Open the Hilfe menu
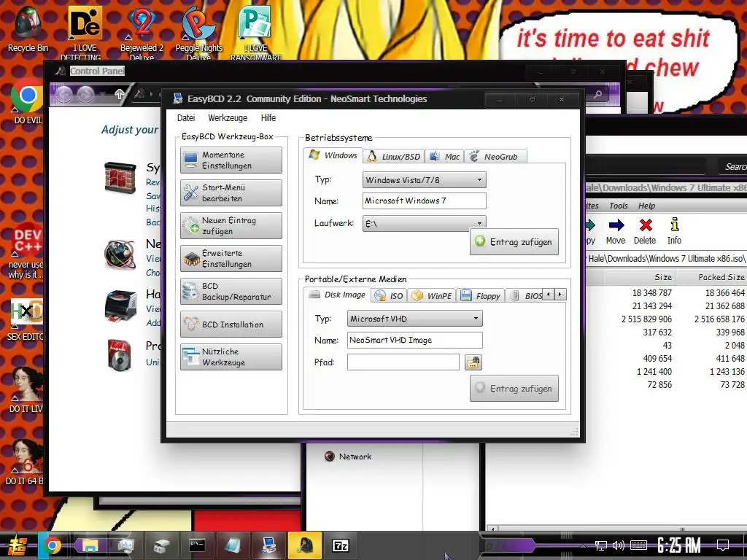The width and height of the screenshot is (747, 560). (268, 117)
